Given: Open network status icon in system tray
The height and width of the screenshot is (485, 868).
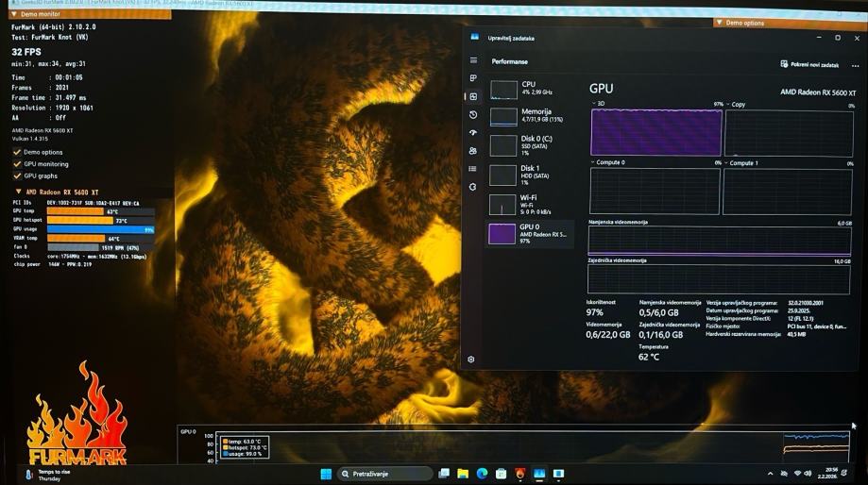Looking at the screenshot, I should (x=797, y=474).
